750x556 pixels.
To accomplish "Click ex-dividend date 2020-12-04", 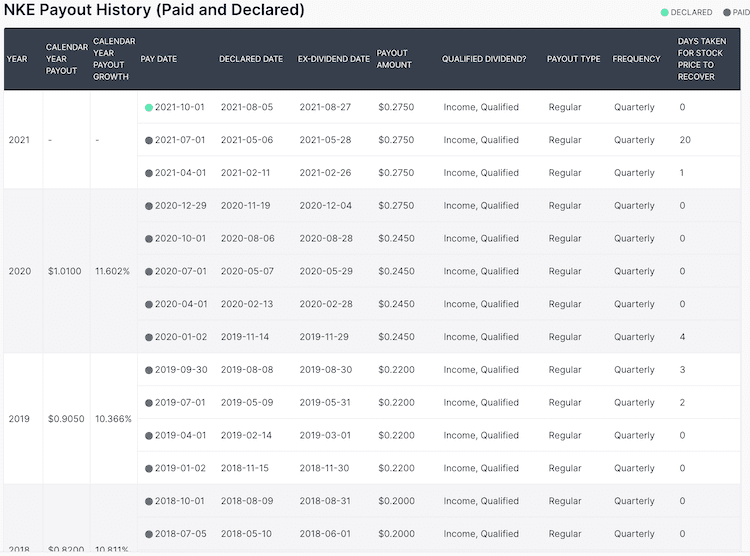I will point(326,206).
